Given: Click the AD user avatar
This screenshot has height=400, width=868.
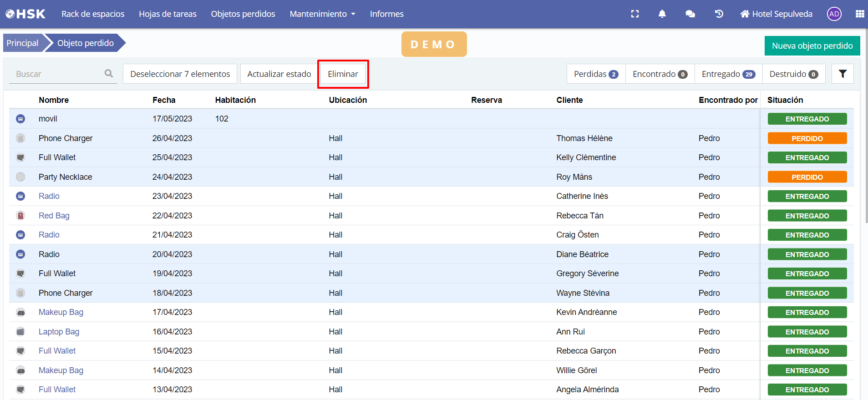Looking at the screenshot, I should coord(834,14).
